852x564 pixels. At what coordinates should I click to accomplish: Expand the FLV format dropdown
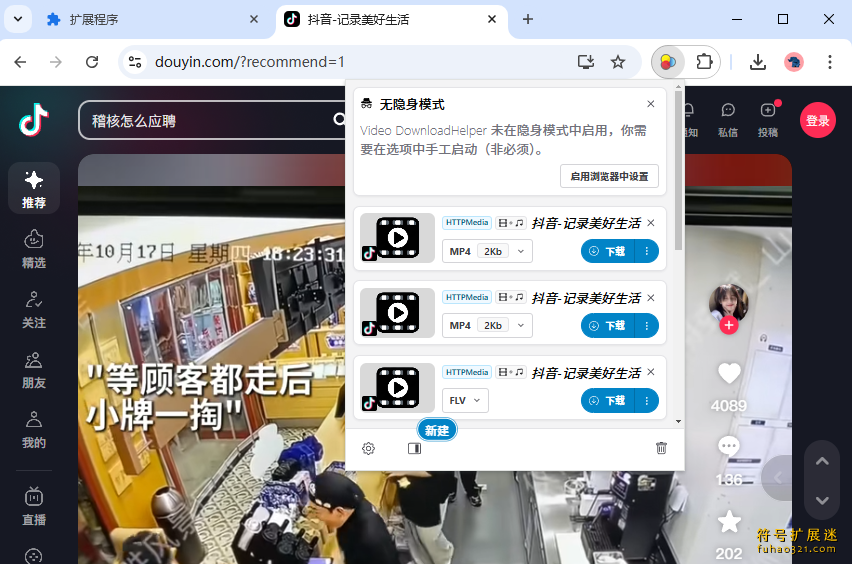465,400
